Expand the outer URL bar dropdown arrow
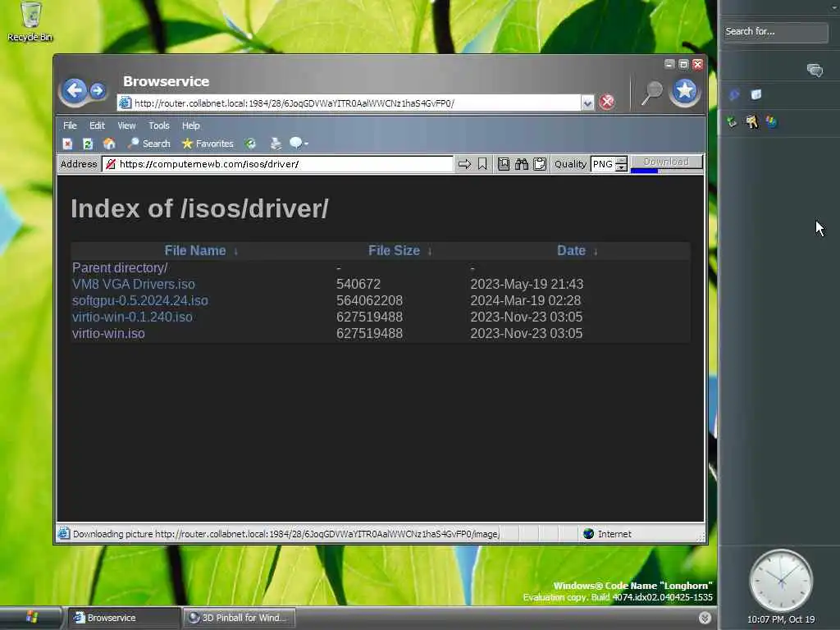This screenshot has height=630, width=840. 587,103
